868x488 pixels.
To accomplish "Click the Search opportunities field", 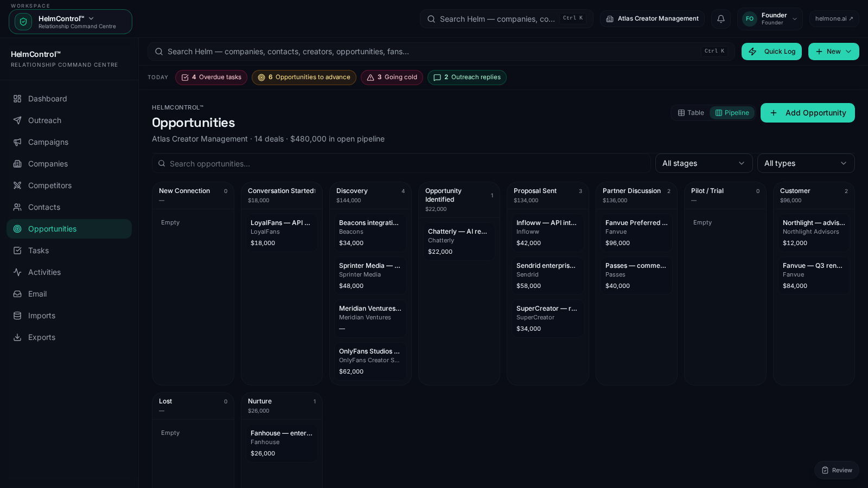I will click(x=401, y=163).
